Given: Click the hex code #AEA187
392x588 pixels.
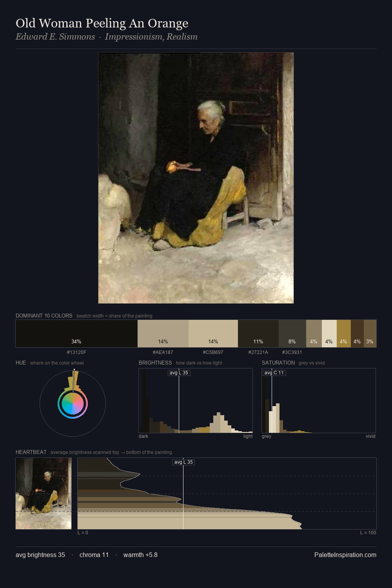Looking at the screenshot, I should [163, 352].
